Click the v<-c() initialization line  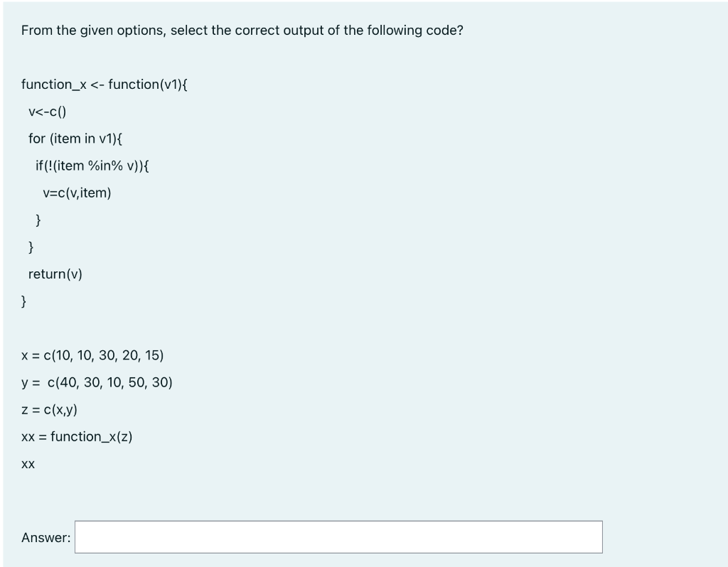click(x=48, y=111)
